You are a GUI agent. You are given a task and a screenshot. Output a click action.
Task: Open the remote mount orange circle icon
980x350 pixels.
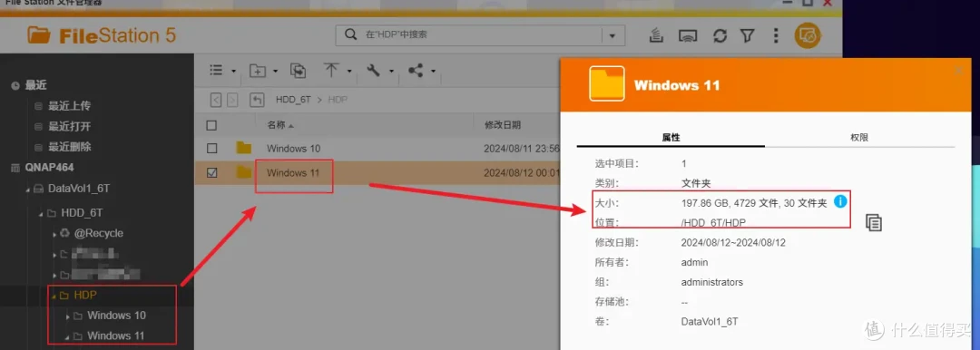pos(808,35)
